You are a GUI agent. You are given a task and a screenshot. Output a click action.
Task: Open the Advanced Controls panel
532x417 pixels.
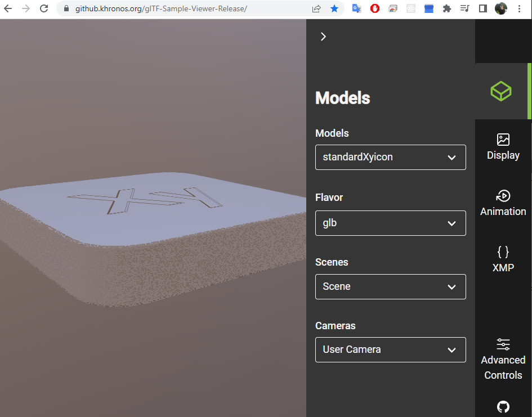coord(503,352)
